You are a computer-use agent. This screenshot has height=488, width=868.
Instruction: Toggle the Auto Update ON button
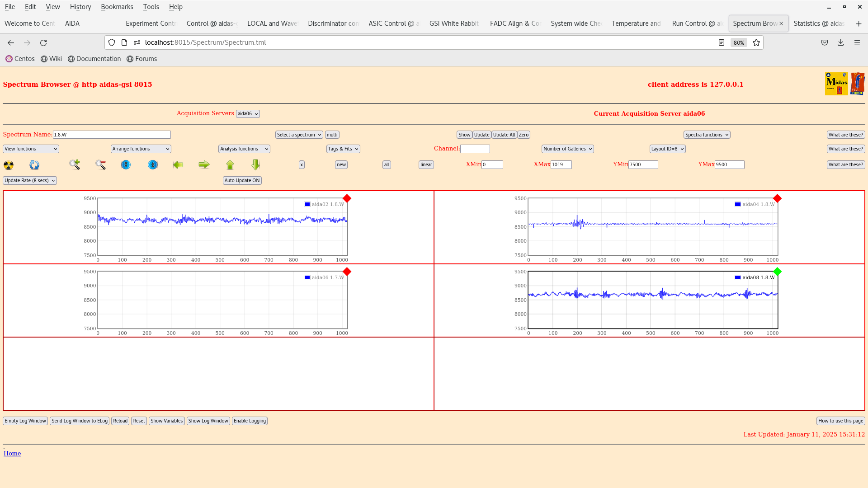(242, 180)
